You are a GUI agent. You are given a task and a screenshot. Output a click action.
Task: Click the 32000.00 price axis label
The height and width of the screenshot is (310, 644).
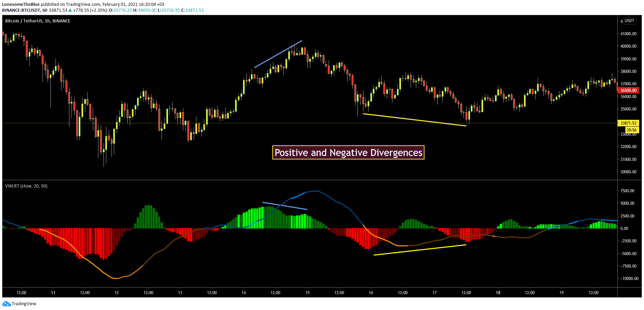(x=628, y=147)
